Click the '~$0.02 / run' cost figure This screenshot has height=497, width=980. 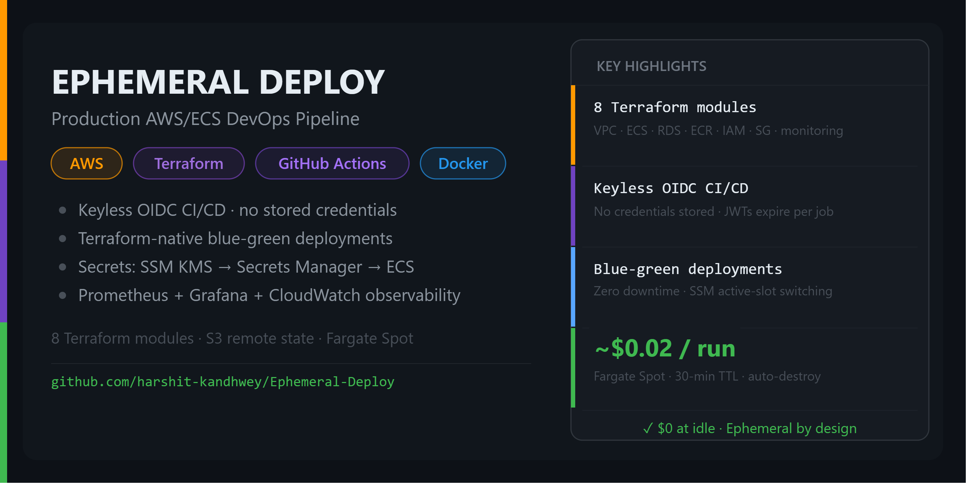click(x=665, y=348)
